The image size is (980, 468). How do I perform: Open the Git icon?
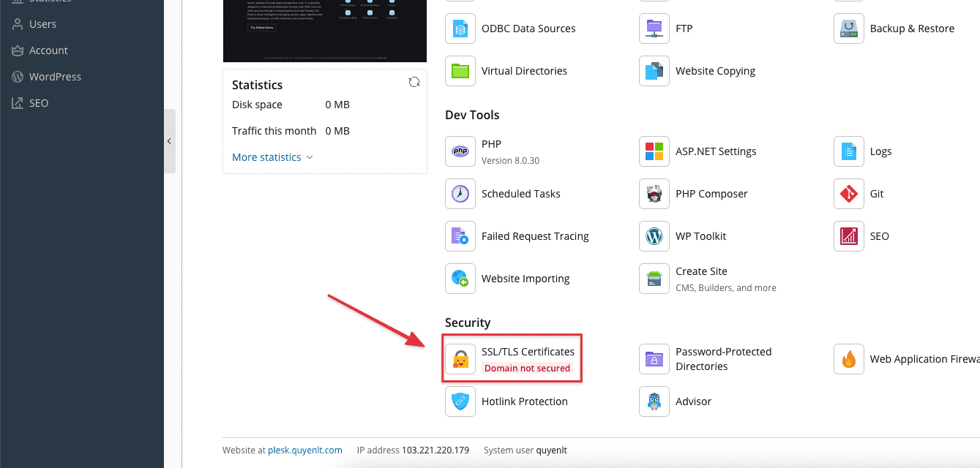pos(849,194)
